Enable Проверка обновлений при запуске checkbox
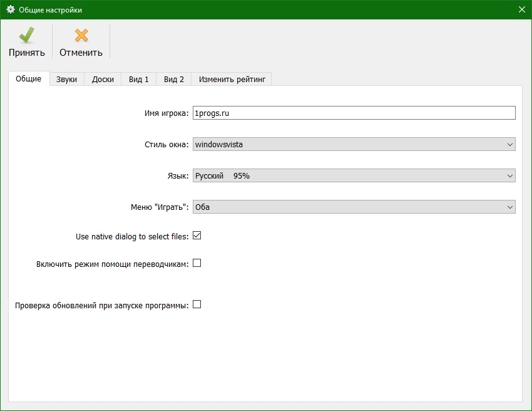The height and width of the screenshot is (411, 532). [197, 304]
